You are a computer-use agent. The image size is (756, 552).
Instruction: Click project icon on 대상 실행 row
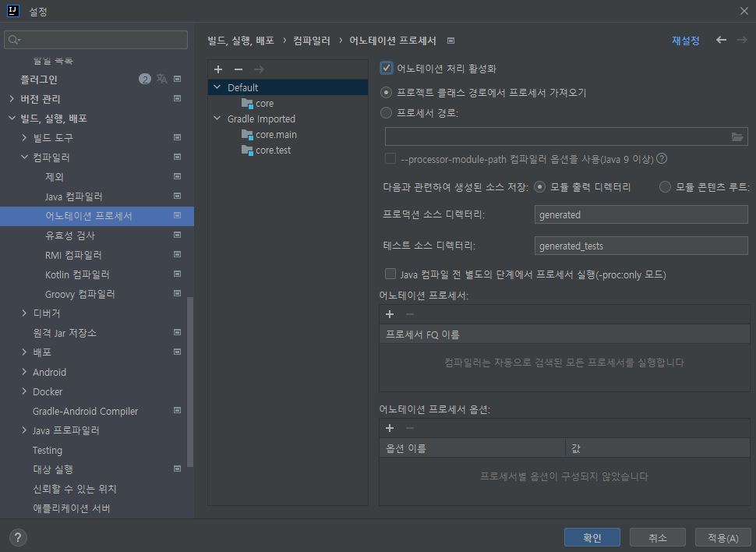coord(178,469)
